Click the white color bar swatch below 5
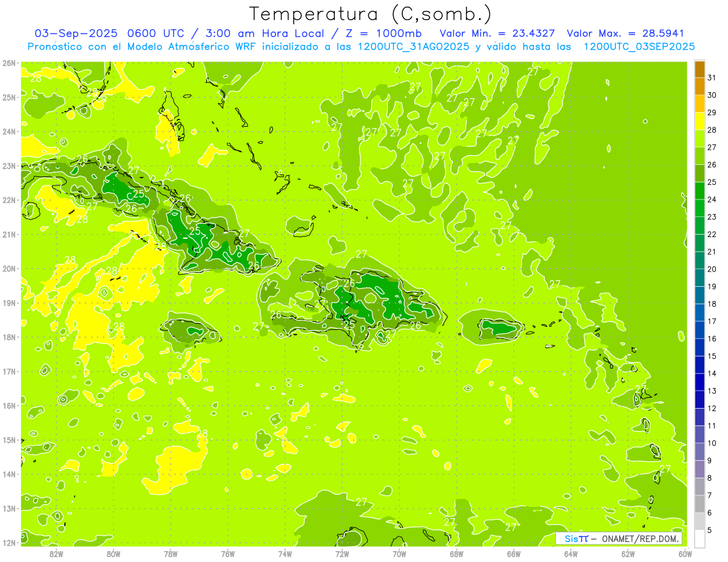Screen dimensions: 728x562 (x=699, y=538)
